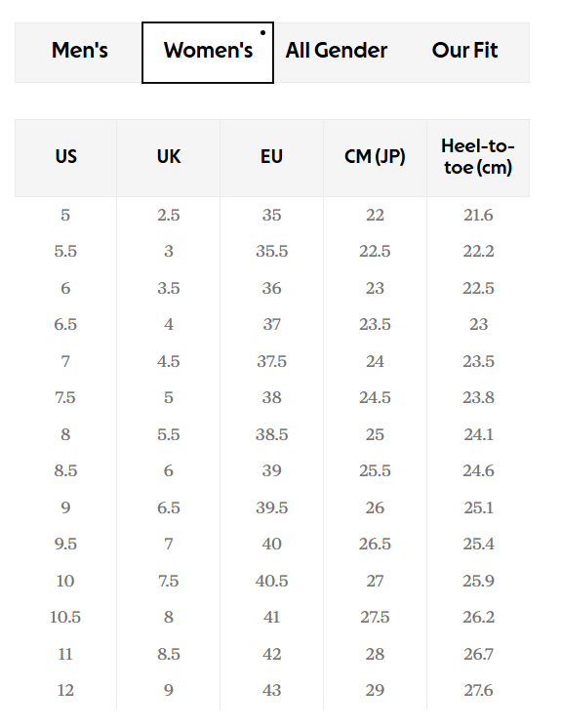
Task: Click the Heel-to-toe (cm) column header
Action: click(478, 158)
